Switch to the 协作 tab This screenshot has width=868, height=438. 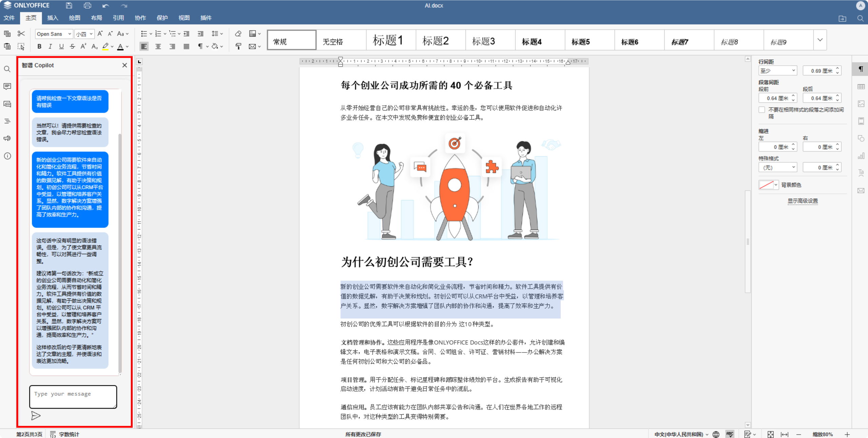(x=140, y=18)
